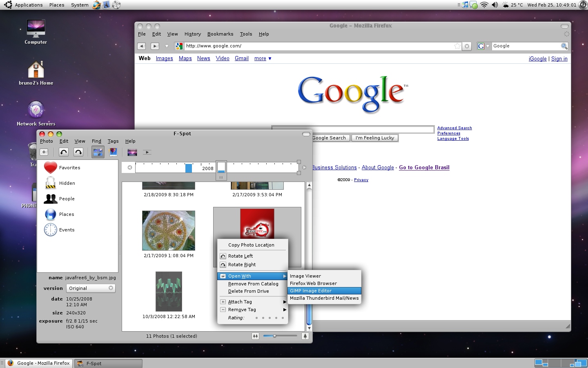Click the zoom-out small thumbnails icon
Image resolution: width=588 pixels, height=368 pixels.
click(255, 336)
